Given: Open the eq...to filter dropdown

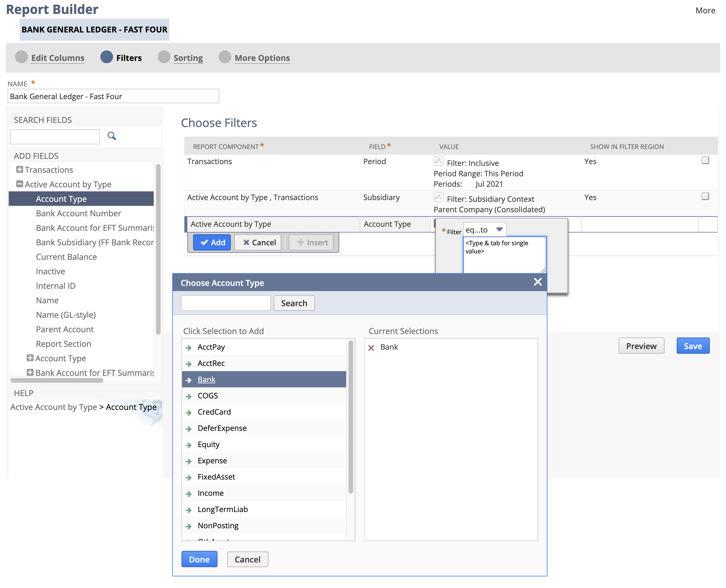Looking at the screenshot, I should [500, 229].
